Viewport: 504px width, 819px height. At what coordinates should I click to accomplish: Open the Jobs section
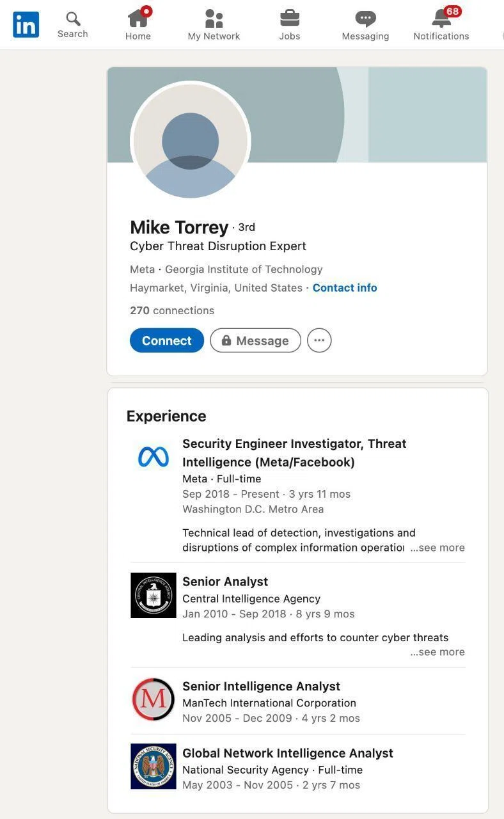coord(290,25)
